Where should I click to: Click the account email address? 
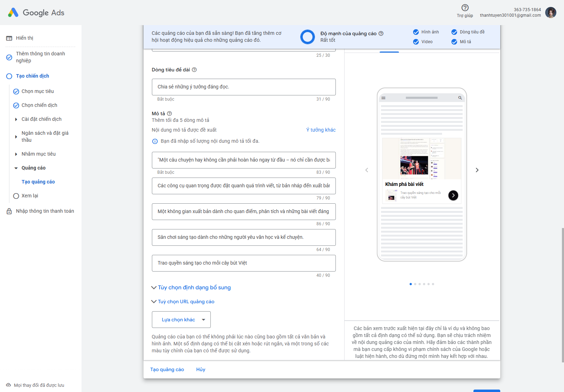510,15
